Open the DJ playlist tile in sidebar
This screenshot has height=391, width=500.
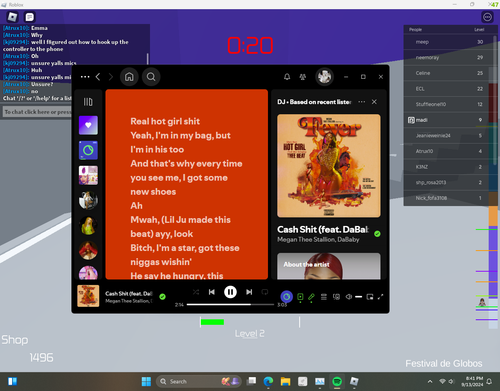pos(88,150)
